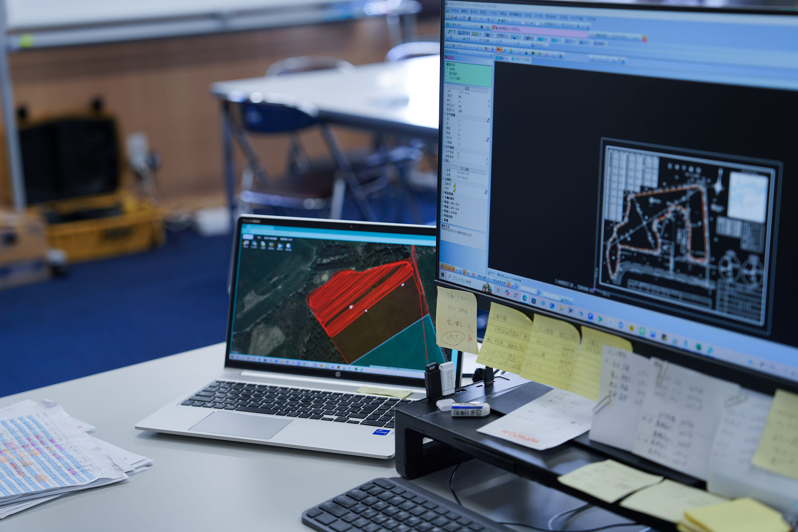
Task: Collapse the 文字情報 section
Action: coord(445,115)
